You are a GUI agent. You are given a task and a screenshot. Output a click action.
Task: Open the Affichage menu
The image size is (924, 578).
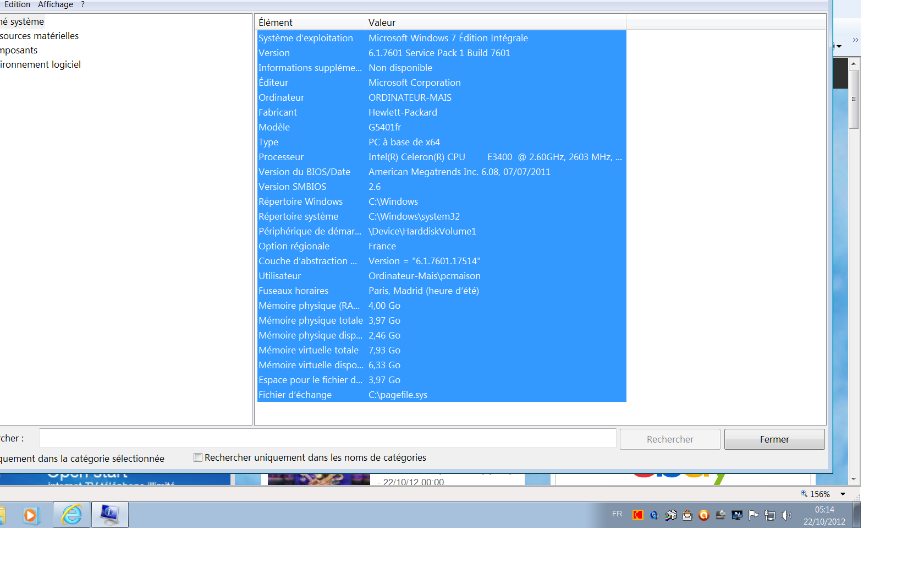pyautogui.click(x=56, y=4)
